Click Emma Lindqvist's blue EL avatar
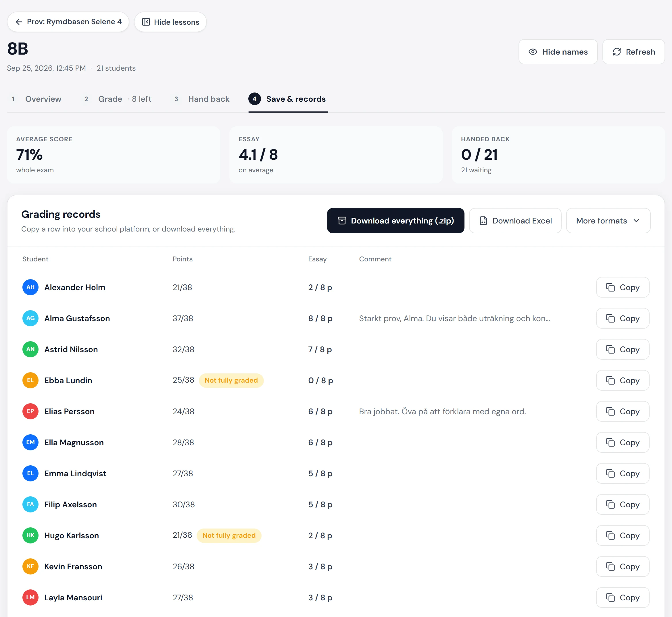 (30, 473)
